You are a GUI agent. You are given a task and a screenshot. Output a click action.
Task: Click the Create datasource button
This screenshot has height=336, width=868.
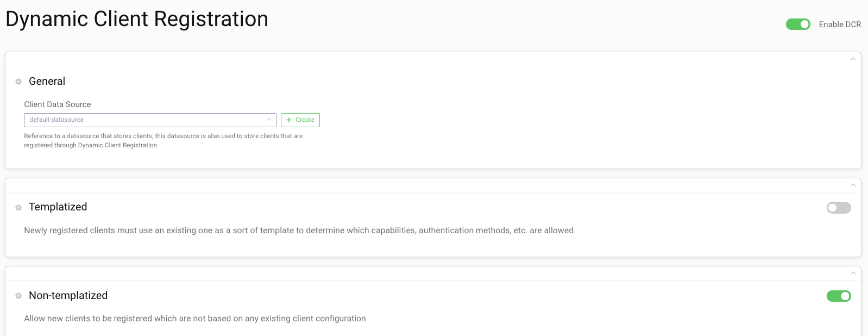click(x=300, y=120)
